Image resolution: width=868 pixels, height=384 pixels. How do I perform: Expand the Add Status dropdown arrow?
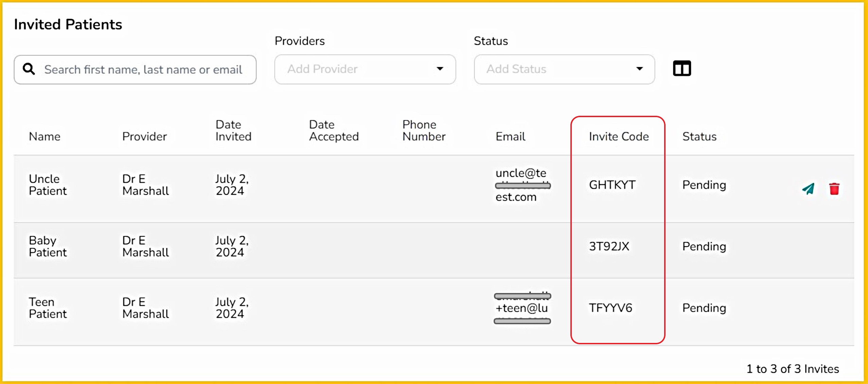click(639, 69)
